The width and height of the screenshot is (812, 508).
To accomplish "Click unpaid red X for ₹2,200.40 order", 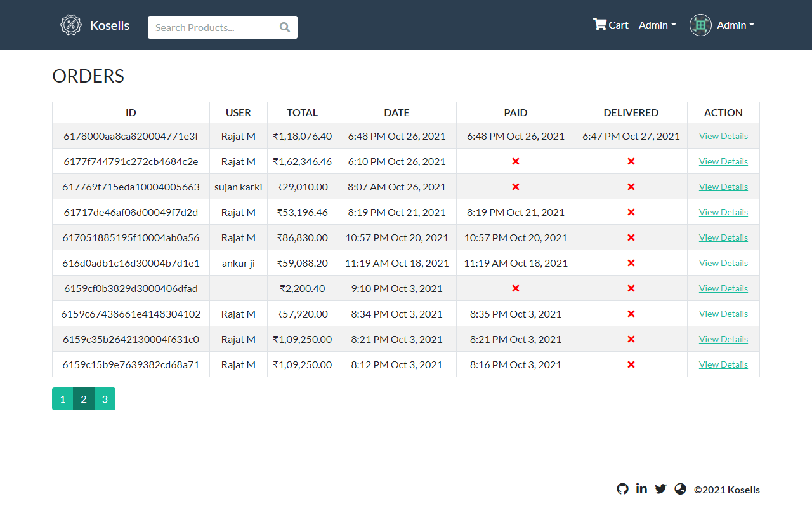I will click(x=516, y=288).
